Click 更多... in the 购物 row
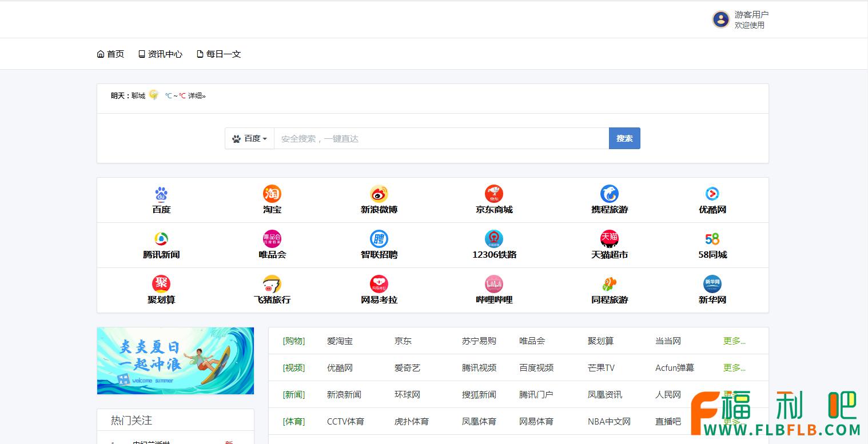Screen dimensions: 868x444 coord(734,341)
